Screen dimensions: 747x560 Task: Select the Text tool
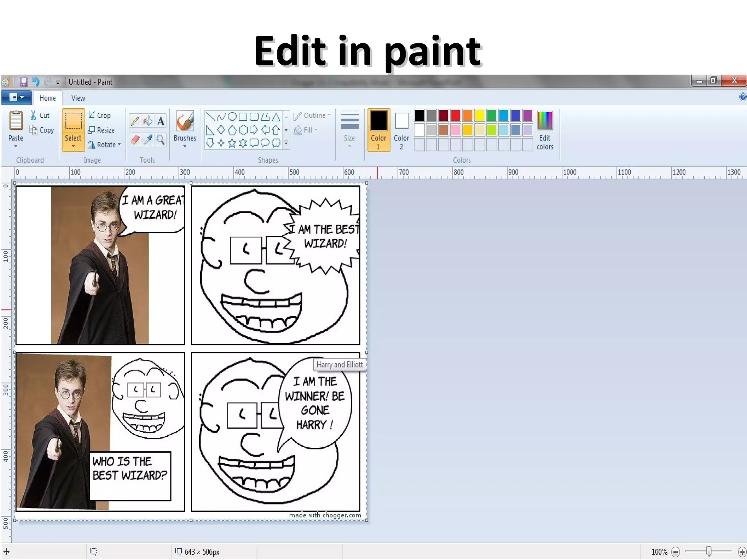coord(160,121)
